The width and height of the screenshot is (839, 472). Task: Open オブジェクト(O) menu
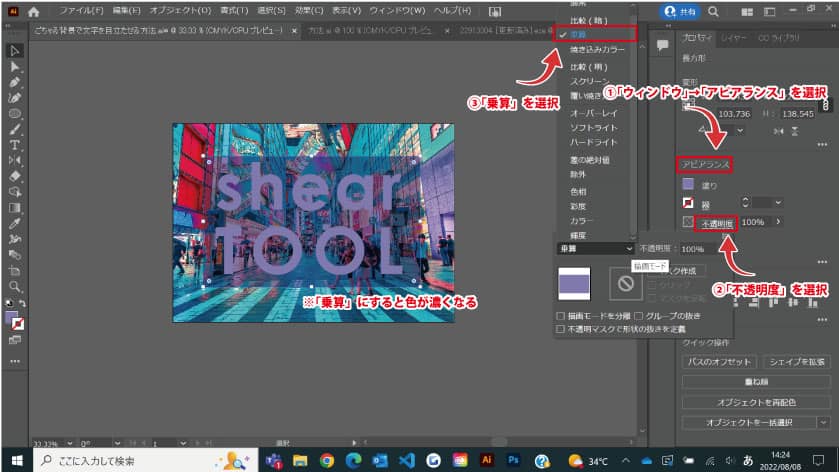click(180, 11)
